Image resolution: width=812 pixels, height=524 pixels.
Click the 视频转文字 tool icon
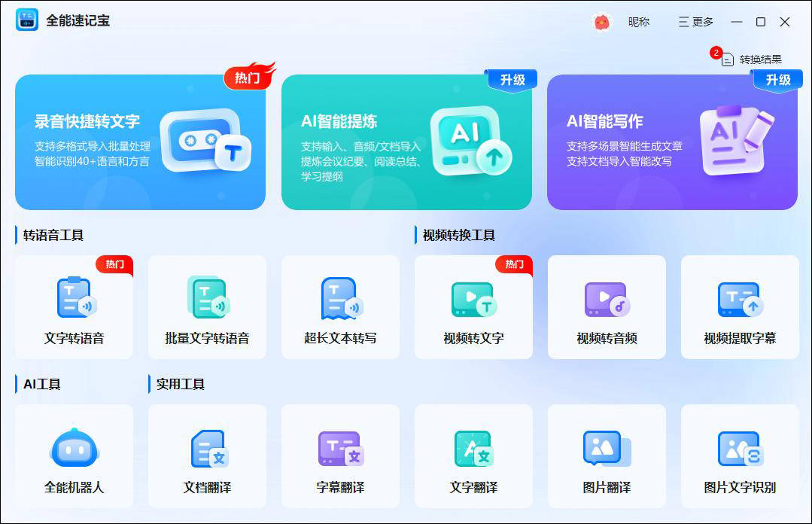pos(474,299)
